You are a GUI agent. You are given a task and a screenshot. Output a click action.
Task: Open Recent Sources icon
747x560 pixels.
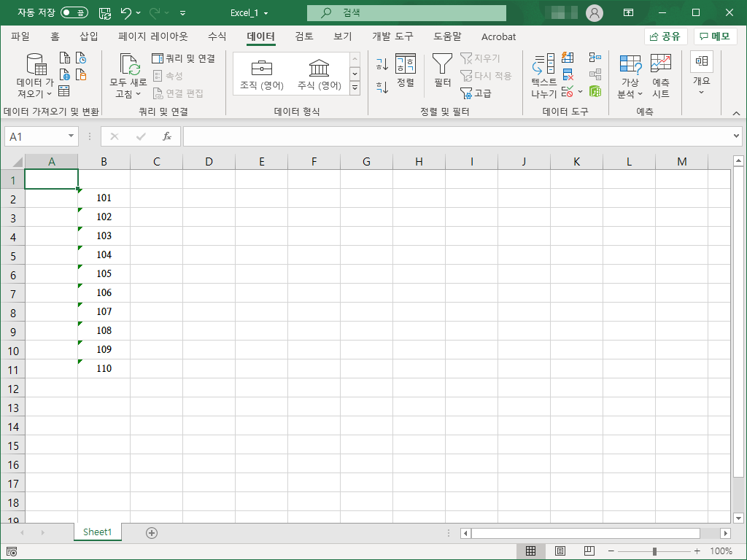coord(81,58)
